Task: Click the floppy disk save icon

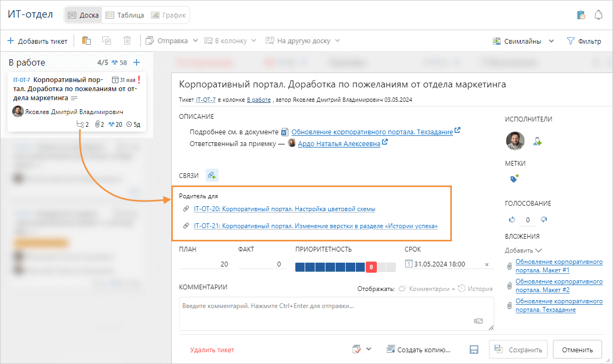Action: click(x=473, y=350)
